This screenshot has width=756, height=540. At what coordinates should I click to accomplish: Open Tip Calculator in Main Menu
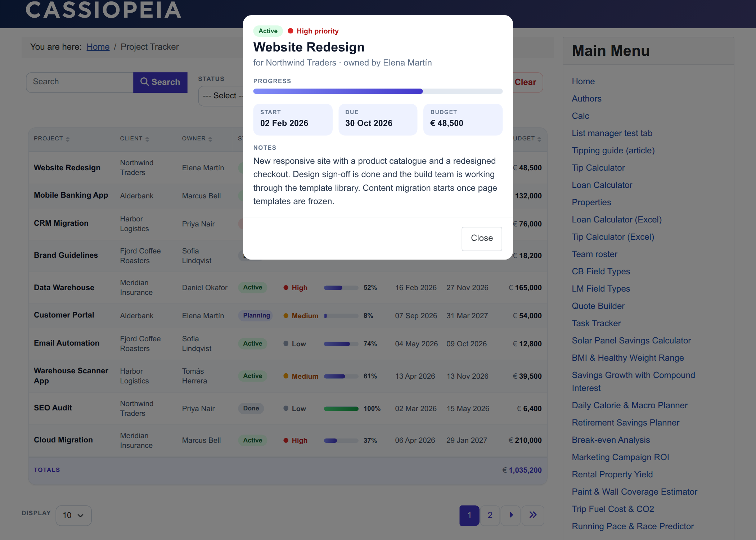(x=598, y=168)
